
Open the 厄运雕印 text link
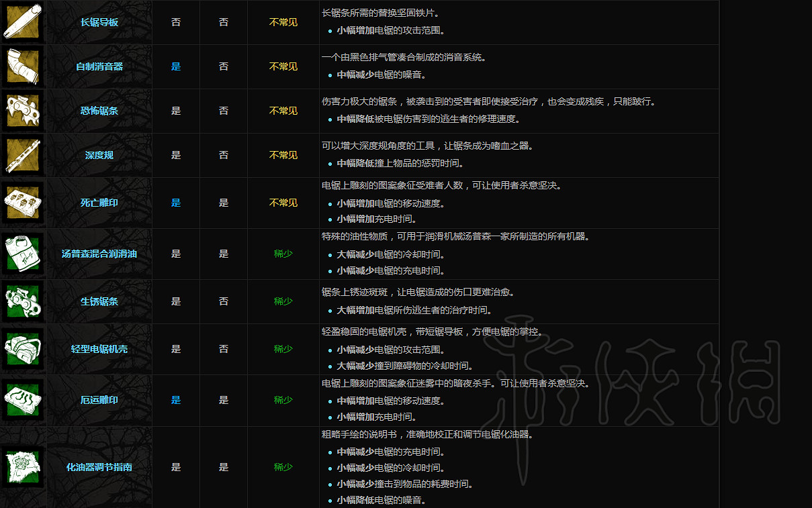98,399
